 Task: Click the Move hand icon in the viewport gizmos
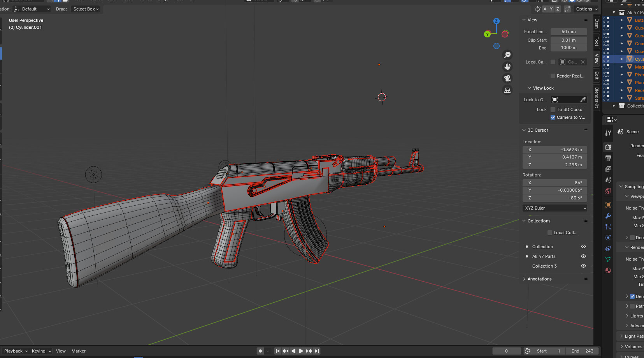pyautogui.click(x=507, y=66)
